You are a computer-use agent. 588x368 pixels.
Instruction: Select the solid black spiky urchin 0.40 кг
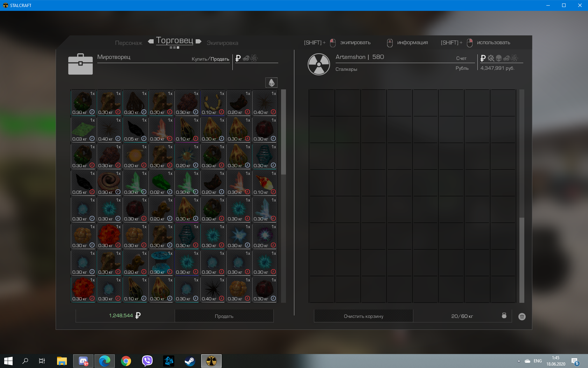click(x=213, y=289)
